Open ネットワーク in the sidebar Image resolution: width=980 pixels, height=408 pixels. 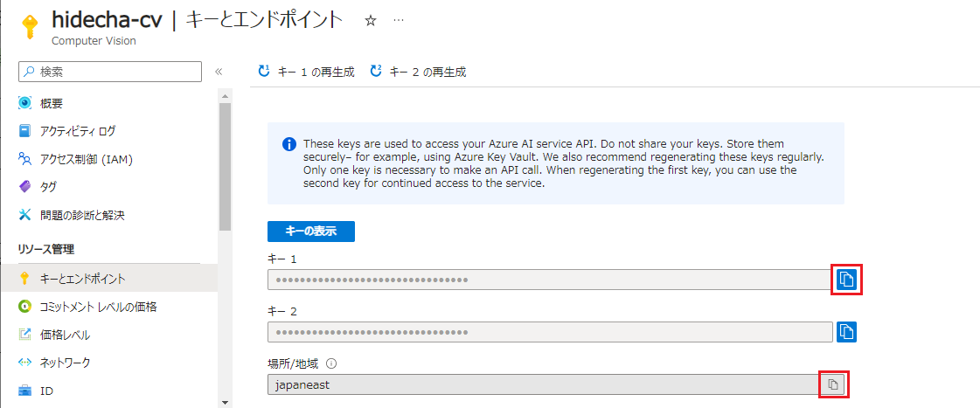coord(65,363)
